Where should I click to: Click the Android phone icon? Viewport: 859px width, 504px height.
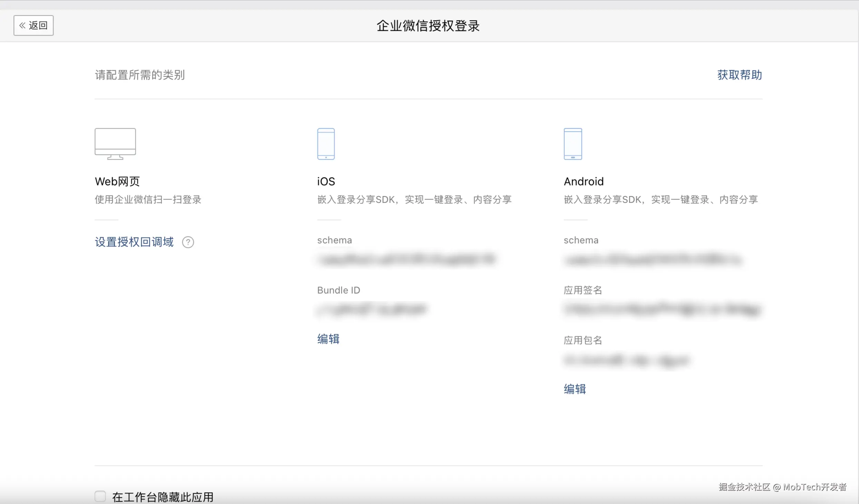(x=573, y=144)
